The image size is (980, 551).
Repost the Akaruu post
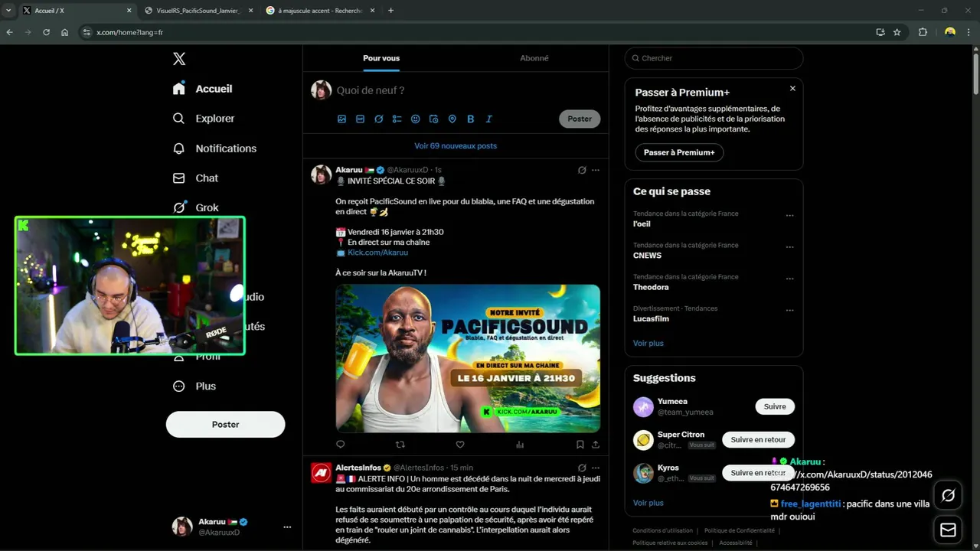[400, 445]
